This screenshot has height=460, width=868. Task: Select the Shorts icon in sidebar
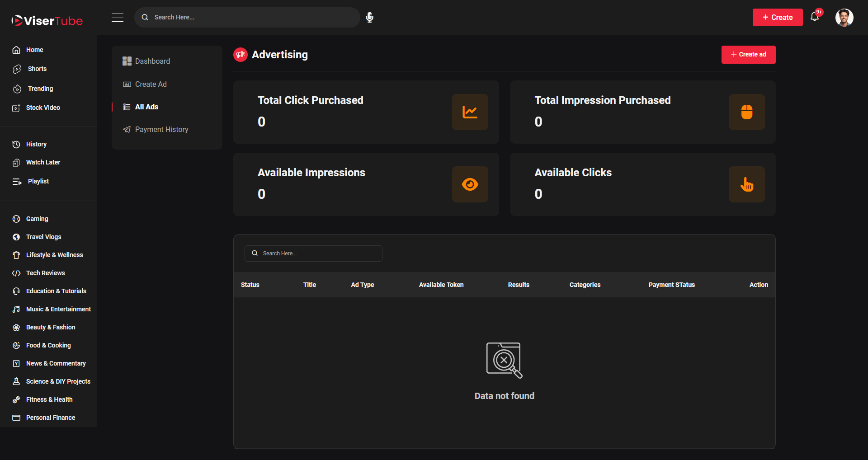(x=17, y=69)
